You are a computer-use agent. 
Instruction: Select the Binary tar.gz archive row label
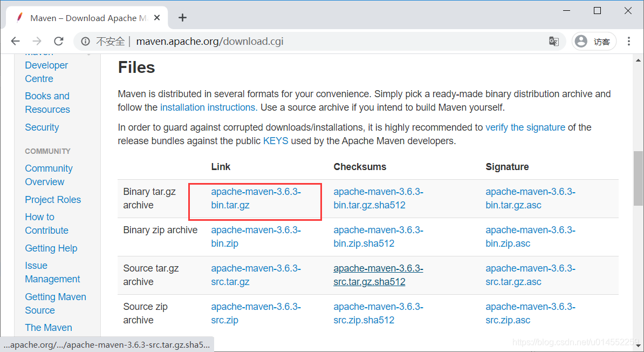[x=149, y=199]
